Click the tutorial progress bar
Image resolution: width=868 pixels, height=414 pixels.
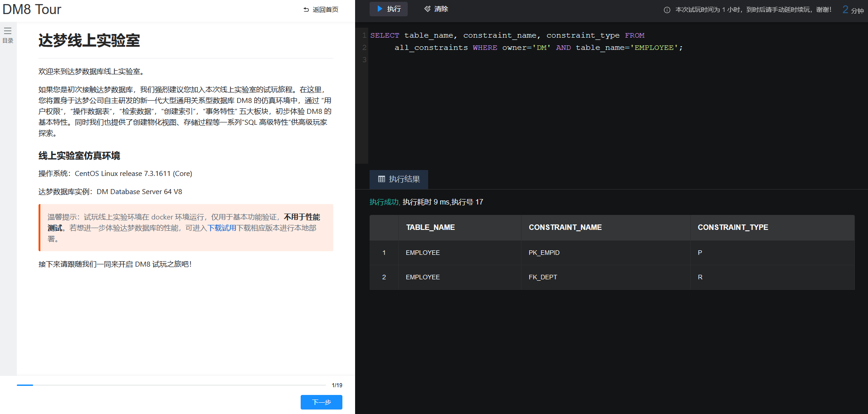click(x=171, y=385)
